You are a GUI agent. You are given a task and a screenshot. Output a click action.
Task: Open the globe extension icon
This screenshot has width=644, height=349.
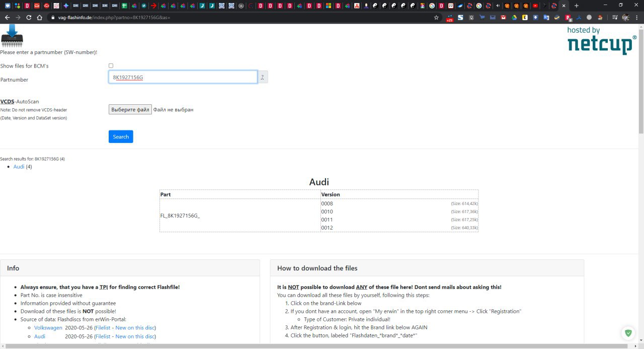(589, 17)
